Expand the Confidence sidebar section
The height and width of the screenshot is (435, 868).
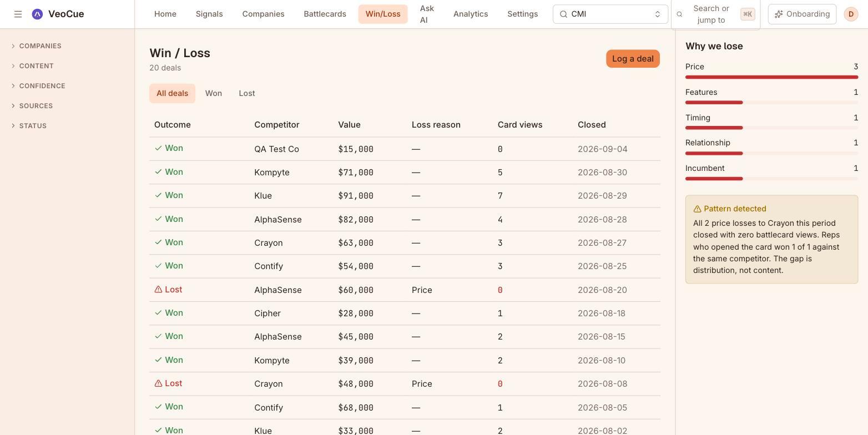[38, 86]
